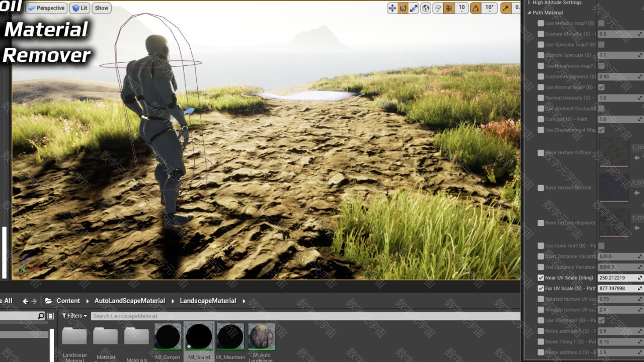Collapse the Path Material section

click(x=529, y=13)
